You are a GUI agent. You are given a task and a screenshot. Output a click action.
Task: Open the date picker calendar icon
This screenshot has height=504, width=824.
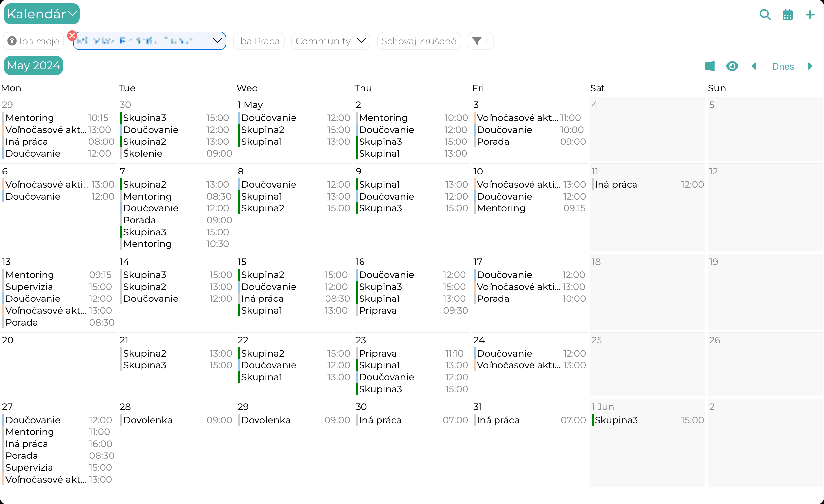tap(788, 15)
